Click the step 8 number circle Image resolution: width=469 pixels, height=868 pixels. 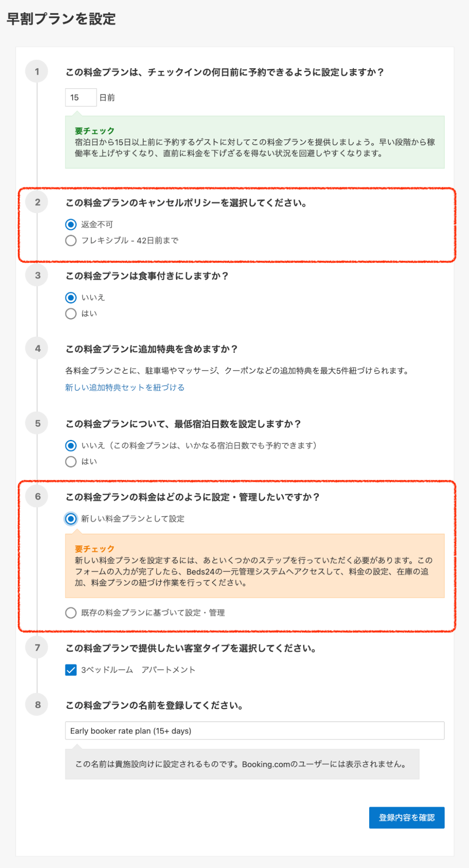(38, 705)
